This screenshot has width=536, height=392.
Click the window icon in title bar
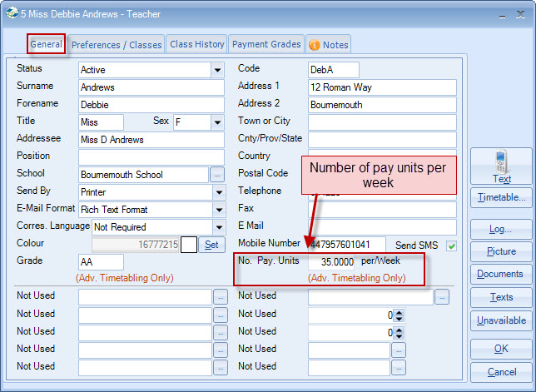click(12, 14)
